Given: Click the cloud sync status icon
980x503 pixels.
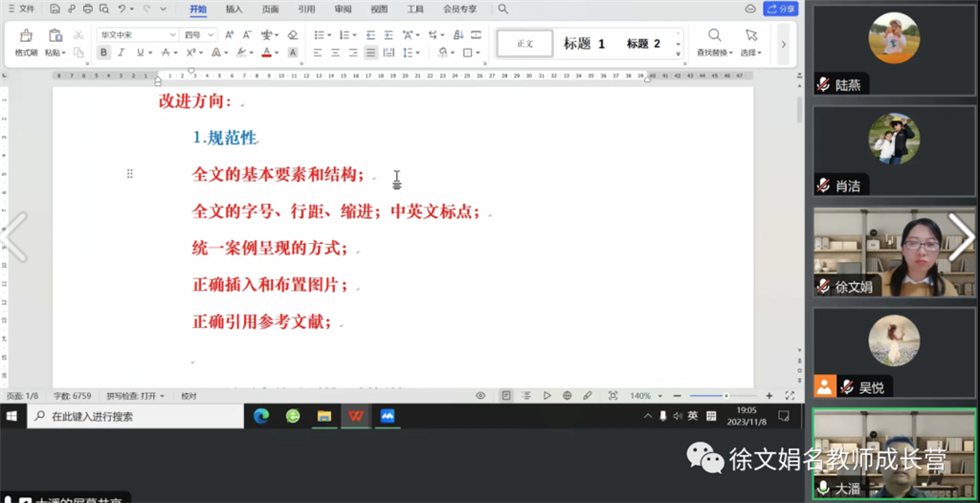Looking at the screenshot, I should [750, 9].
